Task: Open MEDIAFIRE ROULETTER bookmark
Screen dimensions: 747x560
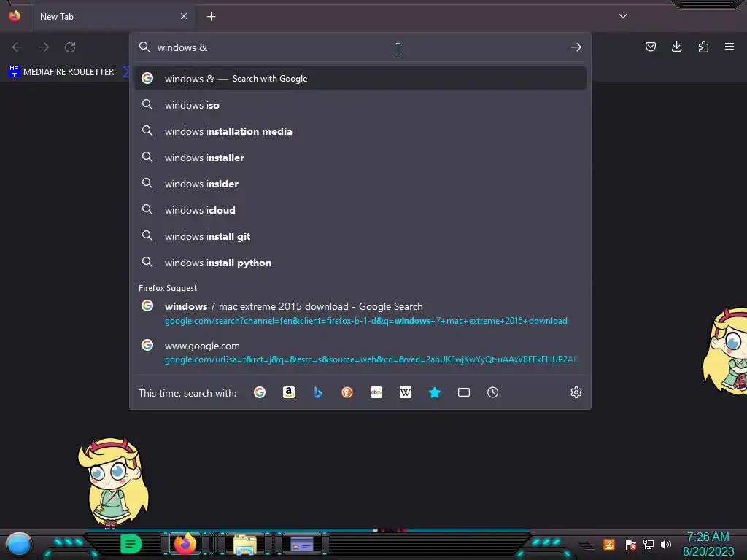Action: [61, 72]
